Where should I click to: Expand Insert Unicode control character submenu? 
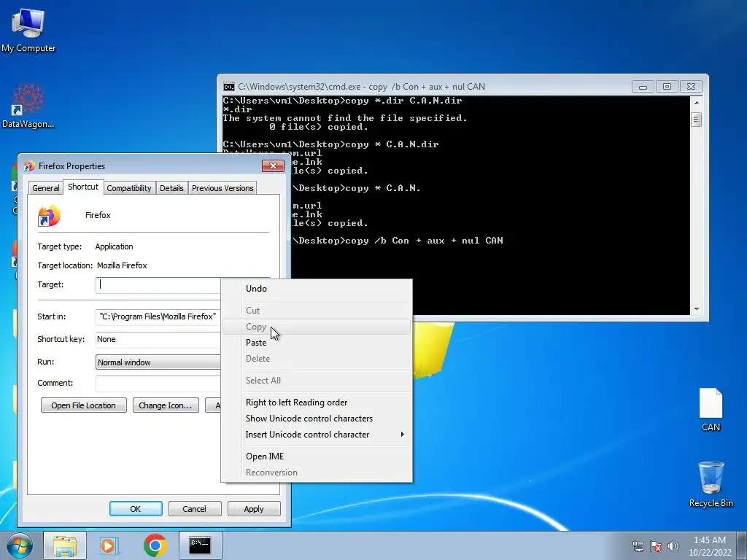click(x=317, y=435)
